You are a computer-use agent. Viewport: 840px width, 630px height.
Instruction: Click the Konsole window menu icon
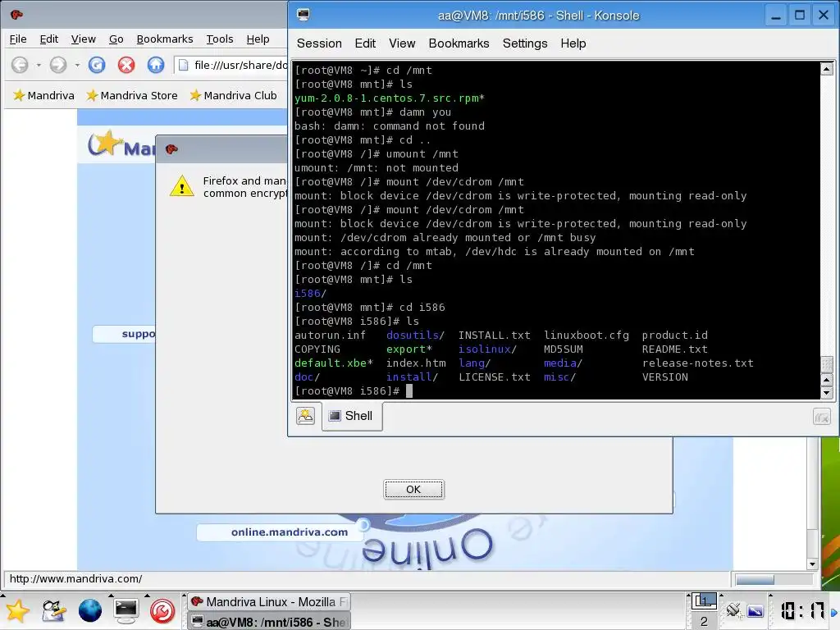(x=304, y=15)
